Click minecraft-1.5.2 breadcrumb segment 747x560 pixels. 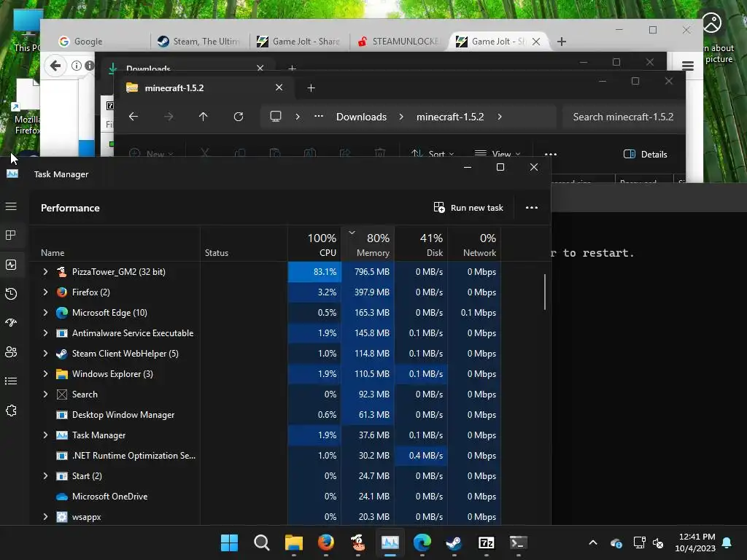[450, 117]
